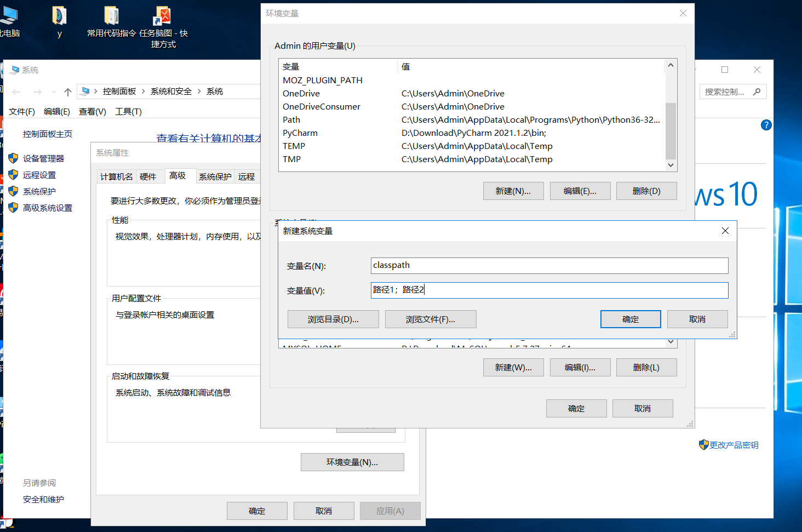Open 安全和维护 link

[x=43, y=499]
